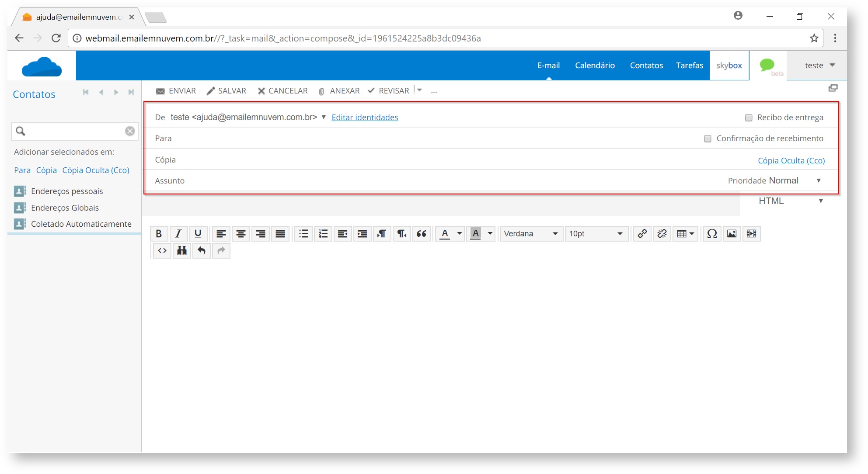Apply italic formatting
Screen dimensions: 868x474
[x=178, y=234]
